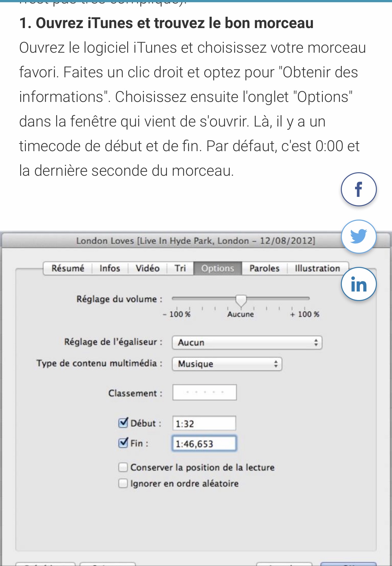The height and width of the screenshot is (566, 392).
Task: Open the Infos tab
Action: 110,268
